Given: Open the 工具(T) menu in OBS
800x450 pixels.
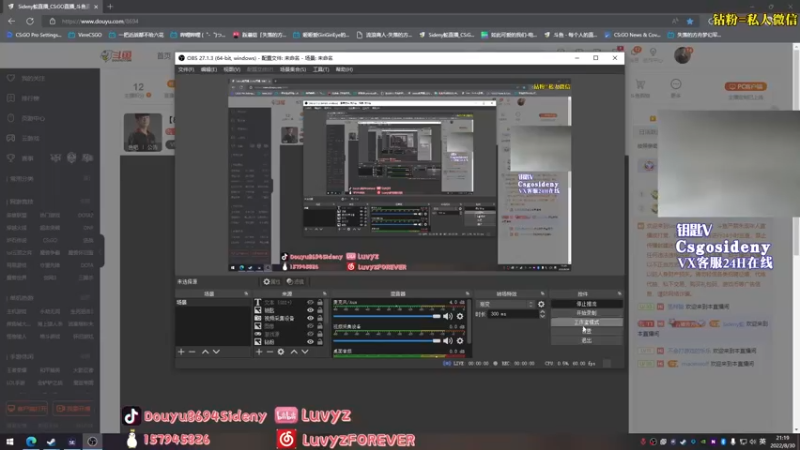Looking at the screenshot, I should [x=321, y=69].
